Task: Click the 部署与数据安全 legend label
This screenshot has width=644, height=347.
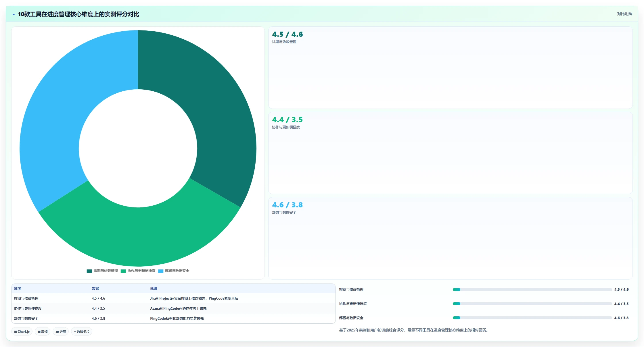Action: tap(177, 271)
